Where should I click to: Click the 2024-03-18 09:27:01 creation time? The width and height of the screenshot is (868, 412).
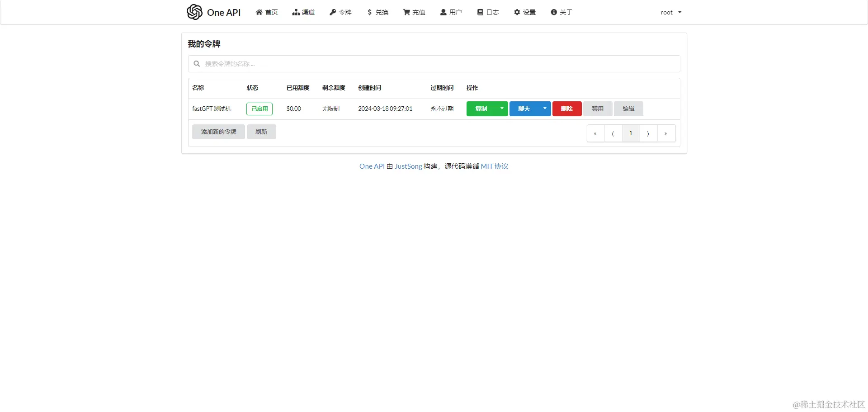pos(385,109)
